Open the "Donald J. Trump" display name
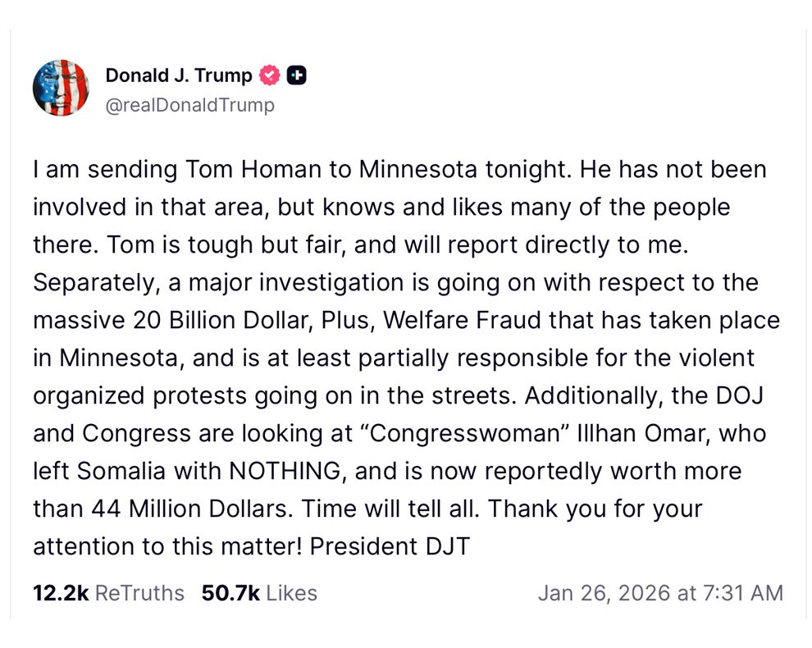 (x=179, y=76)
